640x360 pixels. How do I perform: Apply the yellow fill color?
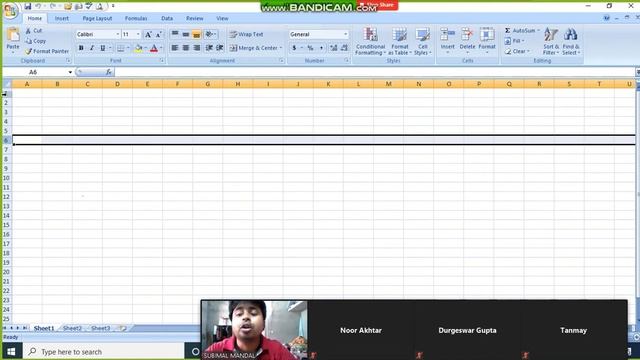[x=138, y=49]
